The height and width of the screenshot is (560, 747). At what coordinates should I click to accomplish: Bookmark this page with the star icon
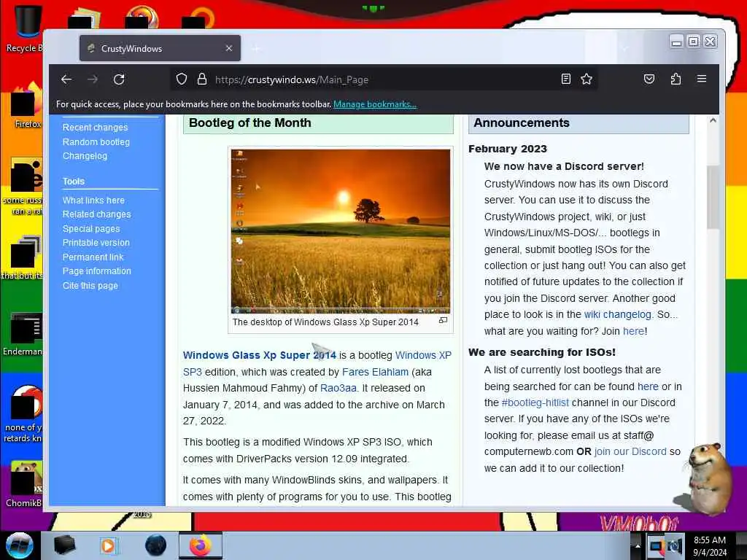587,79
